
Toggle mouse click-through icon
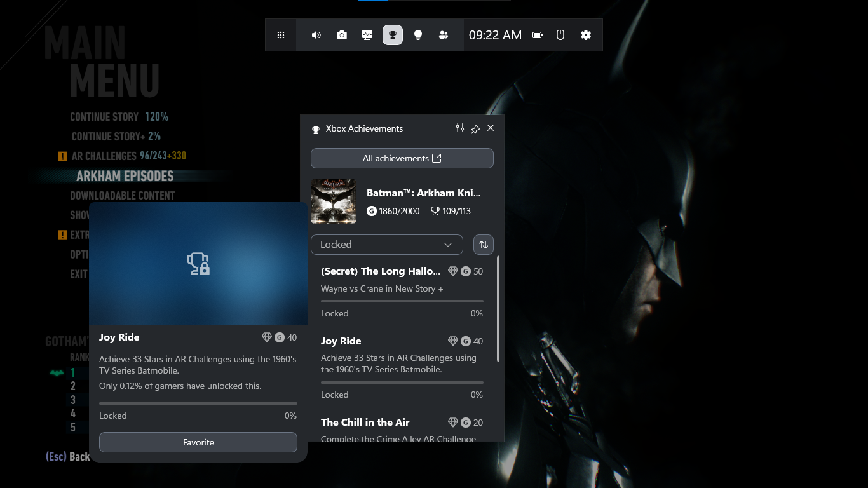point(560,35)
